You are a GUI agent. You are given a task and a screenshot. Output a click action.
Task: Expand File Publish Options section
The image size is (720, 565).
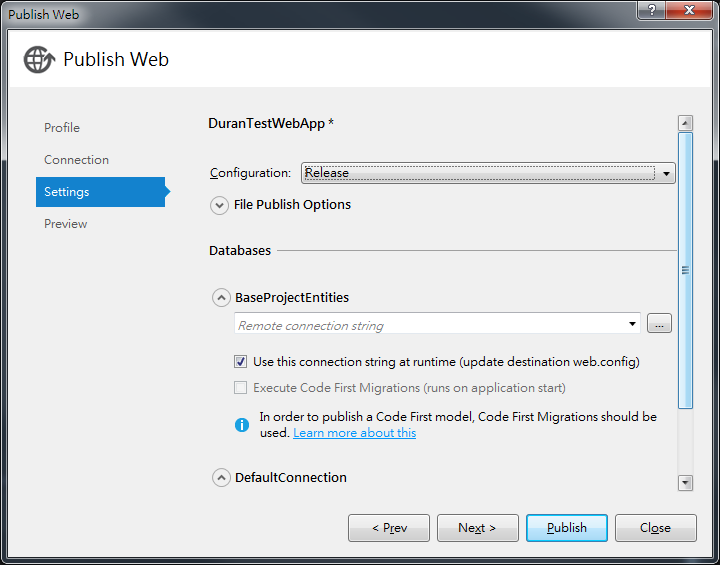[x=219, y=205]
